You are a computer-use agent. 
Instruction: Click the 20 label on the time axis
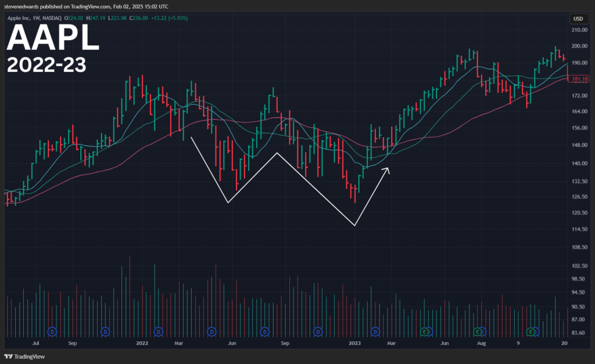(x=565, y=343)
